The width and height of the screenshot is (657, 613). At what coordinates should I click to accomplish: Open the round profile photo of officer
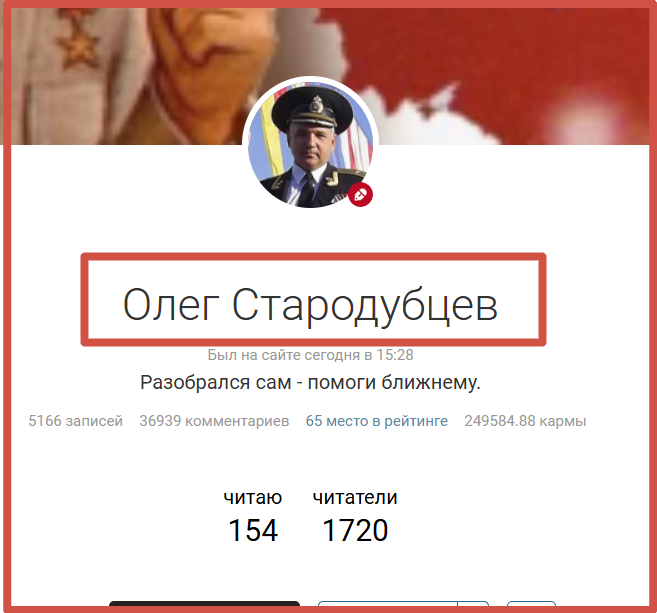pos(310,145)
